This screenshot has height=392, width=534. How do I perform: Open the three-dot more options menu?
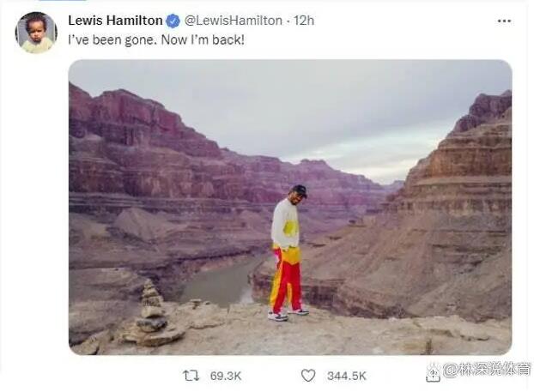tap(504, 21)
